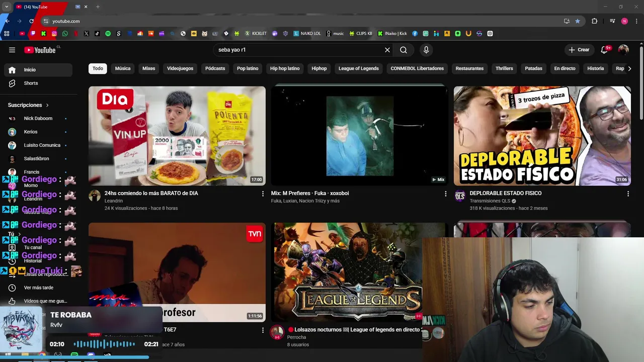The height and width of the screenshot is (362, 644).
Task: Open the Twitch bookmark
Action: (x=33, y=34)
